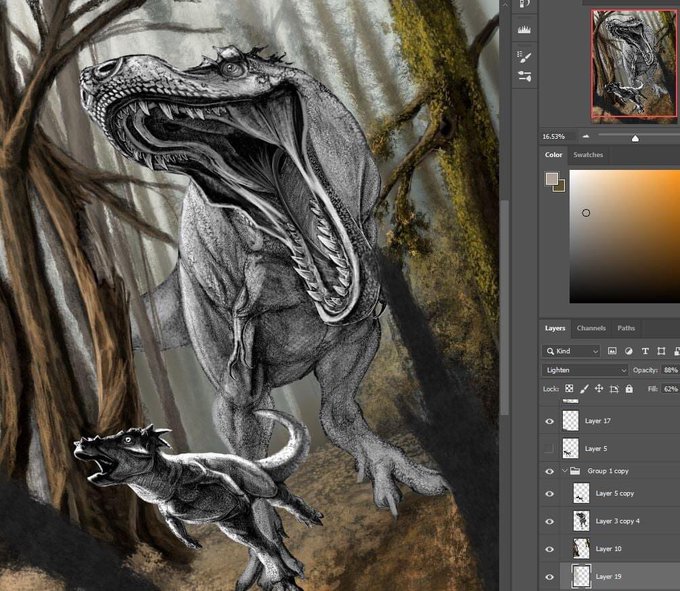Select the 'Layer 5' name text

point(596,449)
